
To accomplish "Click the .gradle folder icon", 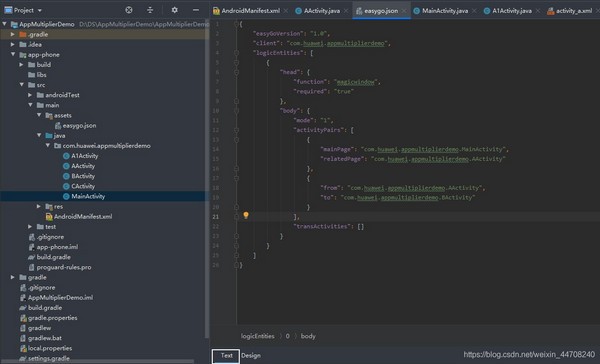I will point(23,34).
